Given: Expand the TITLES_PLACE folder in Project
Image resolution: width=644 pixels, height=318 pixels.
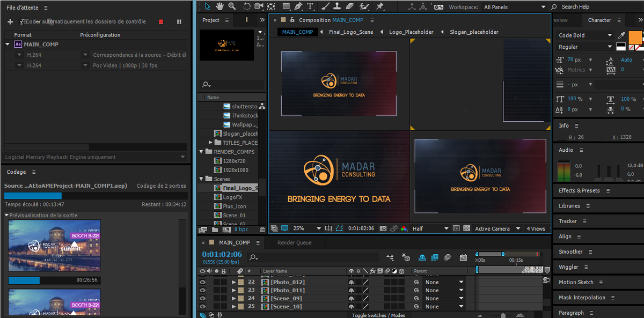Looking at the screenshot, I should (x=210, y=143).
